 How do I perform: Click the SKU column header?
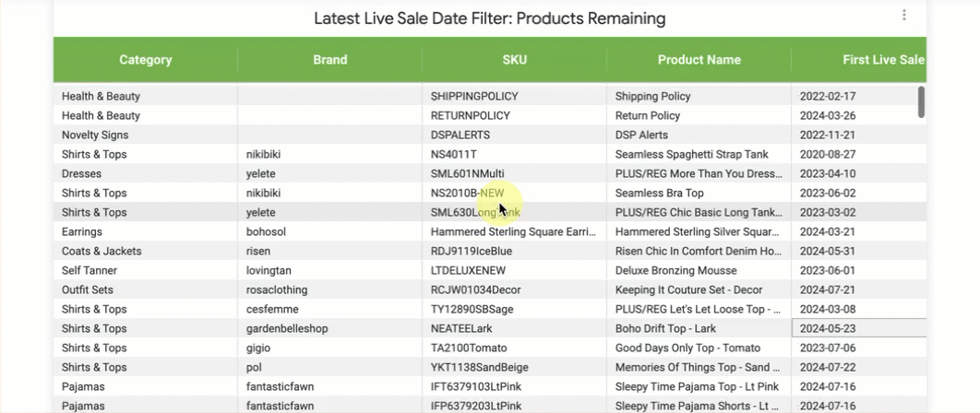pyautogui.click(x=514, y=60)
